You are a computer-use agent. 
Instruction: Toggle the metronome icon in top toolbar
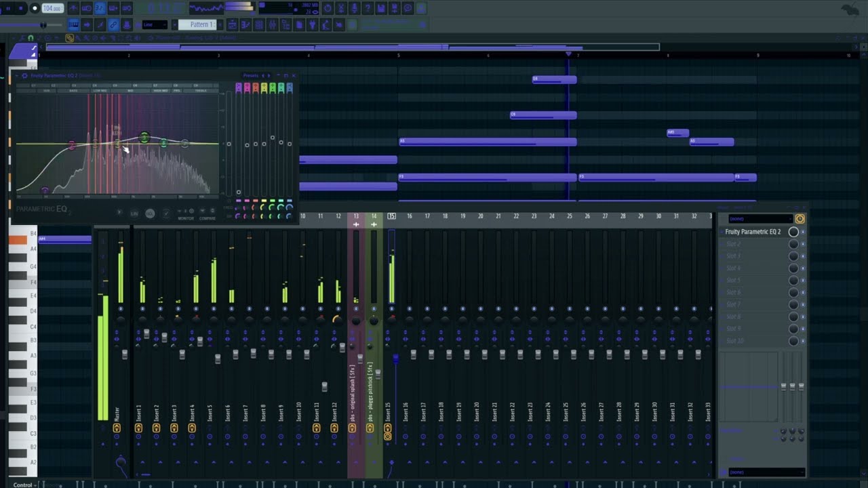[x=73, y=8]
